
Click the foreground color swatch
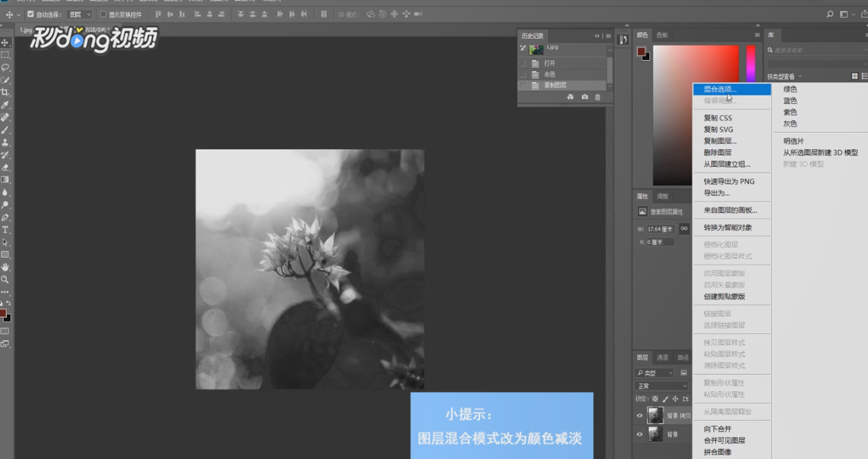tap(4, 314)
